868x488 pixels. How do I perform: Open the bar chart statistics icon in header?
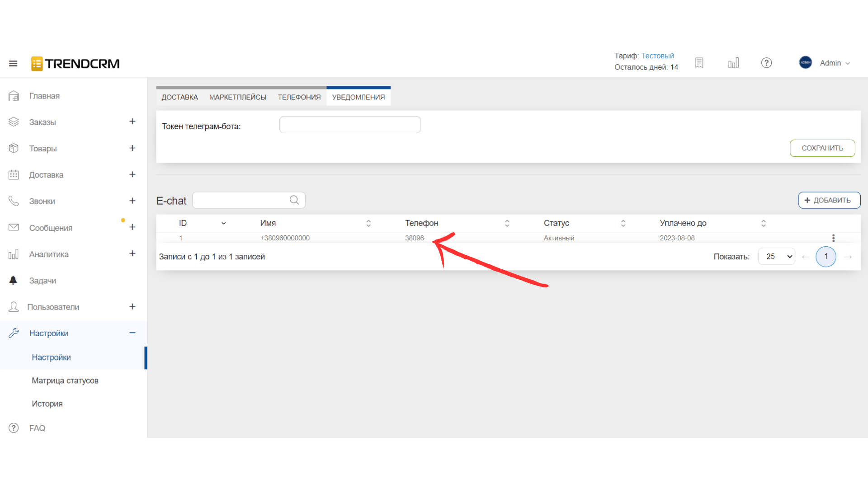[733, 63]
